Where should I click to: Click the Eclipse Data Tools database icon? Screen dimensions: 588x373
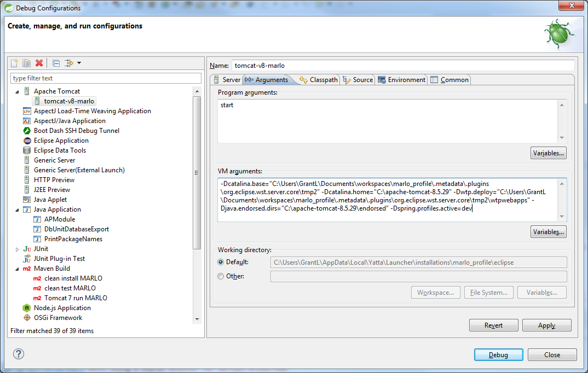pos(27,150)
